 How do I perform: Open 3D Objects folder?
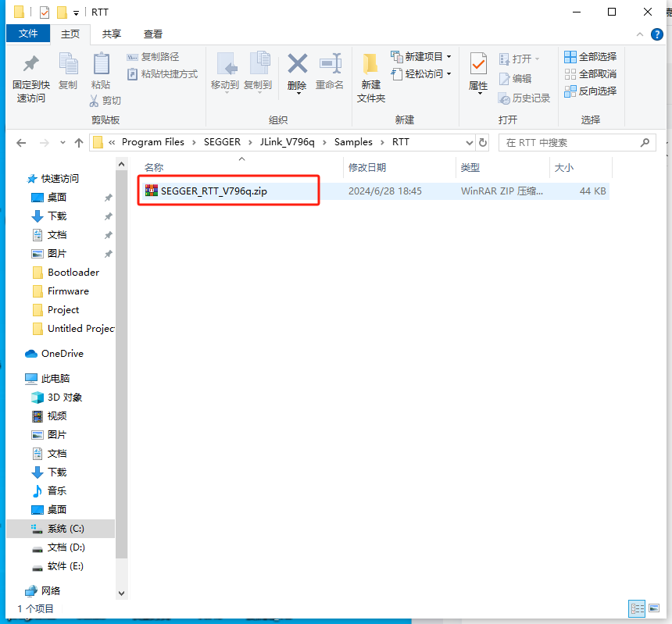(64, 398)
